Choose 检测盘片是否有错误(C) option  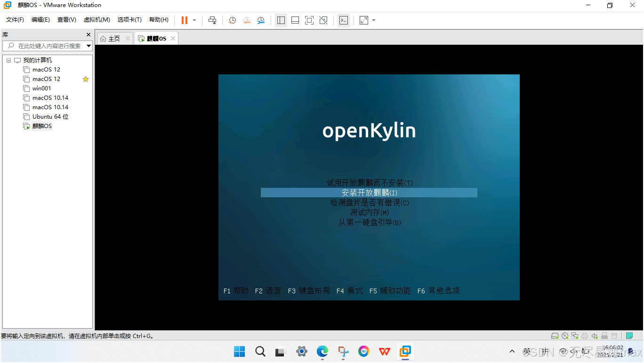click(x=370, y=202)
